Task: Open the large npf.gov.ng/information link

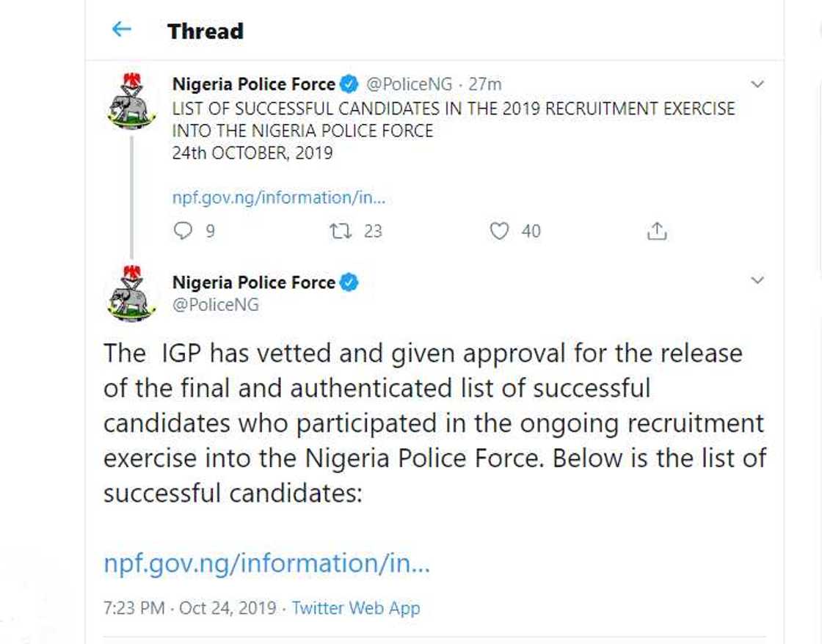Action: tap(266, 563)
